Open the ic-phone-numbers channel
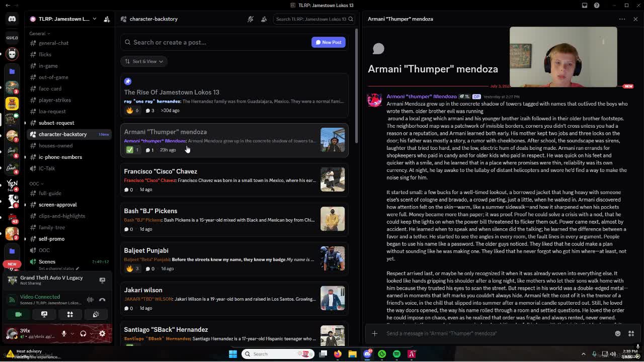This screenshot has height=362, width=644. tap(70, 157)
